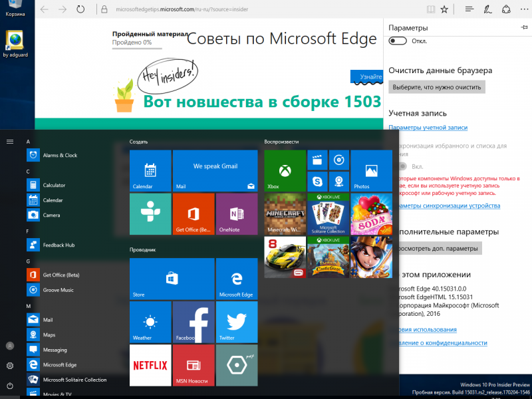Image resolution: width=532 pixels, height=399 pixels.
Task: Launch the Minecraft tile
Action: tap(285, 214)
